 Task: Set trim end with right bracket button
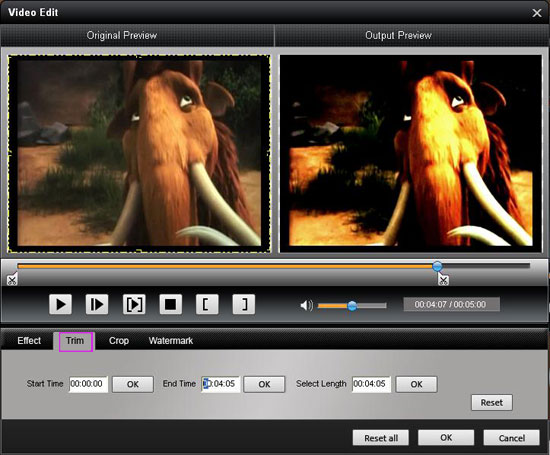click(244, 304)
